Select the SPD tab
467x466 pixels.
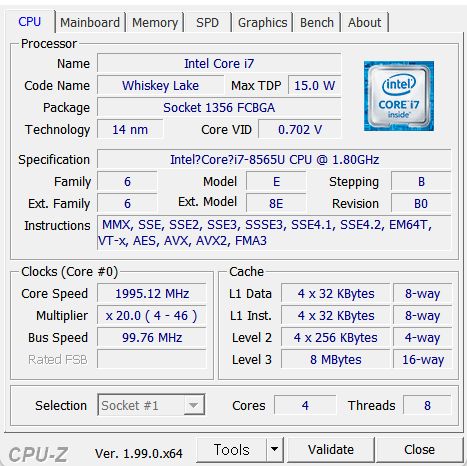(207, 23)
